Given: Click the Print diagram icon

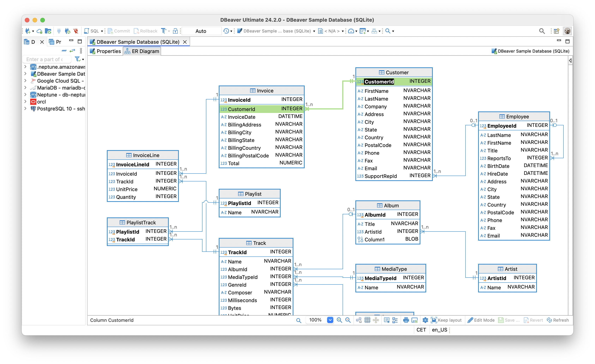Looking at the screenshot, I should click(406, 320).
